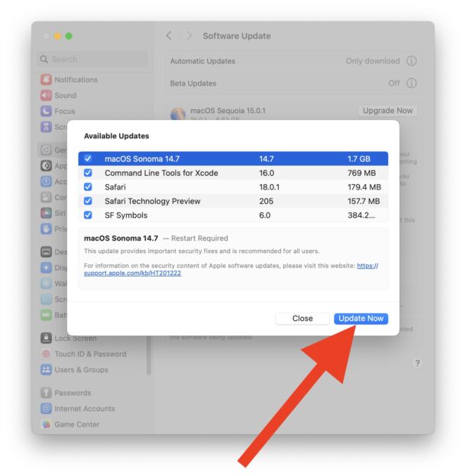
Task: Click the 205 version cell
Action: click(x=267, y=201)
